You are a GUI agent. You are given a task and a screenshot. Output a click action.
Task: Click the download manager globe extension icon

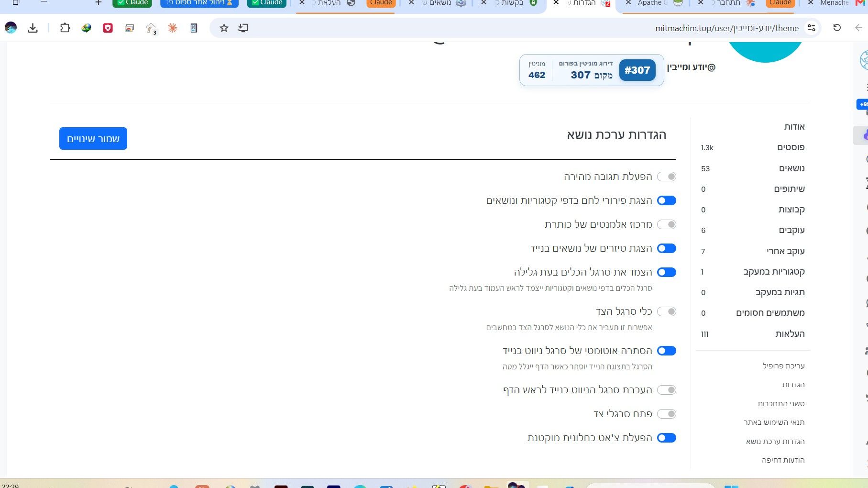(x=87, y=28)
